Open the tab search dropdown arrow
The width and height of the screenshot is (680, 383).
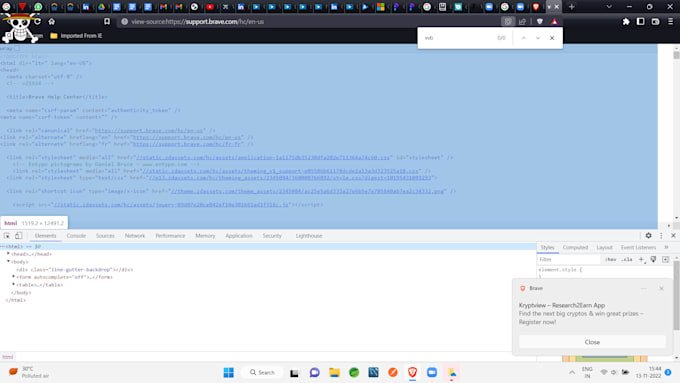pyautogui.click(x=609, y=7)
